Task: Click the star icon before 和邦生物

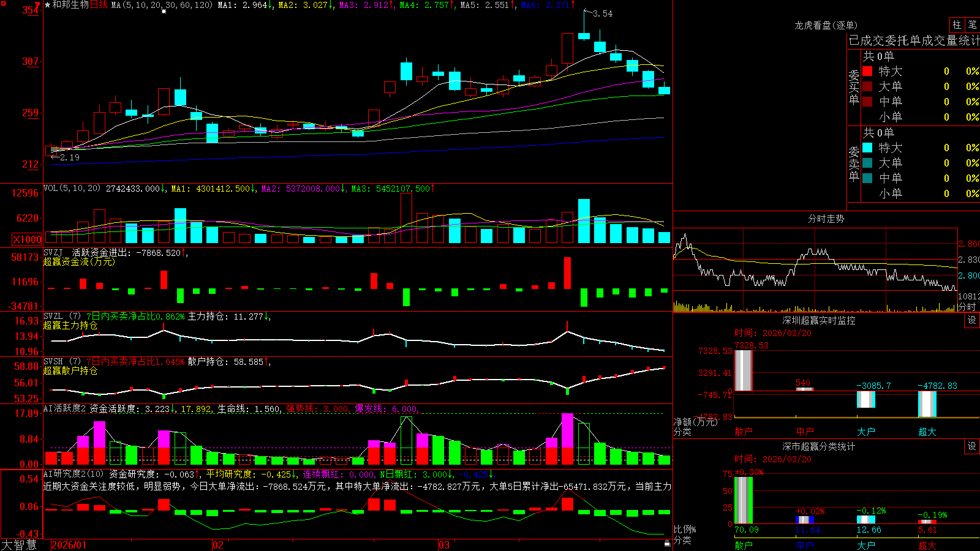Action: pos(47,5)
